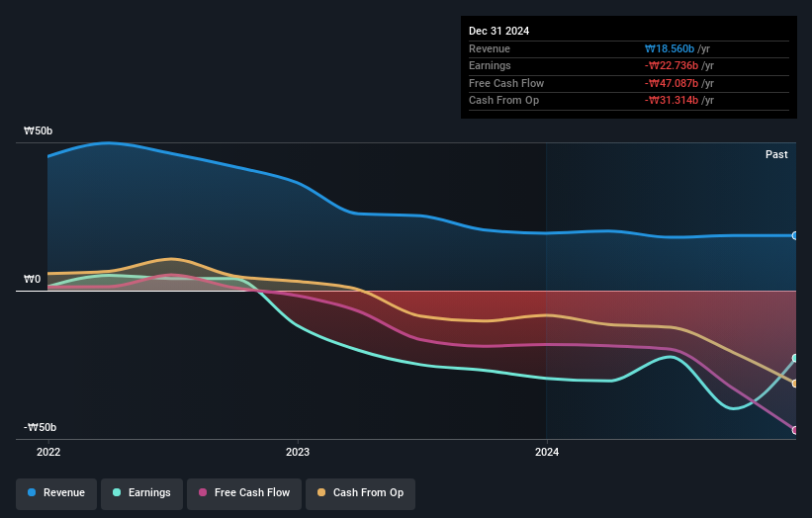Select the 2022 x-axis label

tap(48, 453)
